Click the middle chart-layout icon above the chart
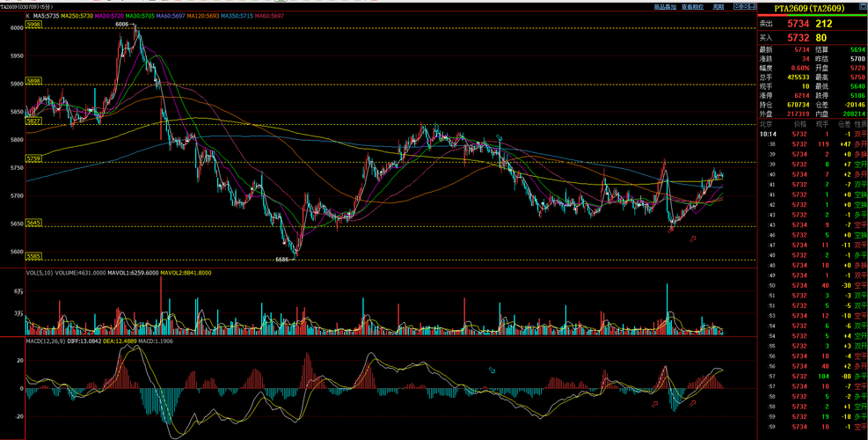Viewport: 868px width, 440px height. [x=745, y=6]
